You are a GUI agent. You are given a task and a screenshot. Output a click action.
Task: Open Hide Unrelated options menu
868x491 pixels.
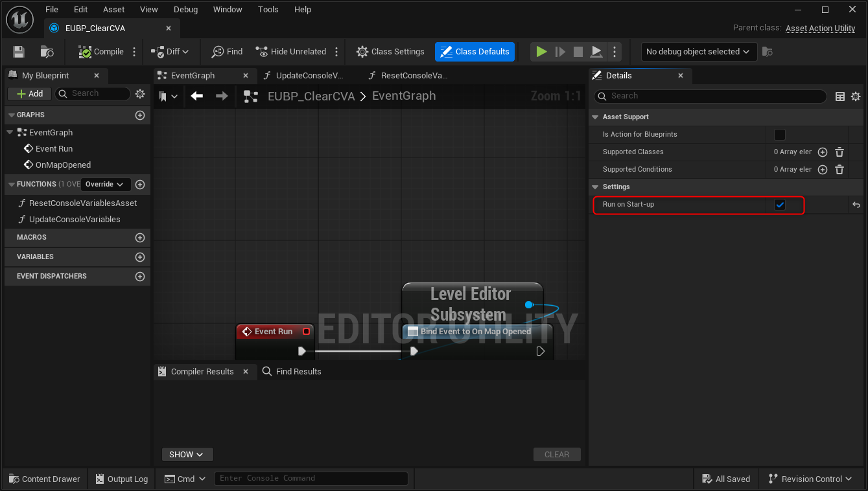point(336,52)
